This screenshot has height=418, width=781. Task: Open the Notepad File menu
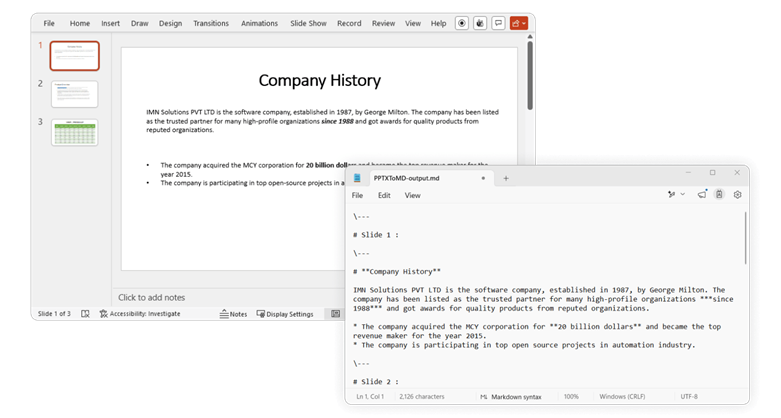[358, 195]
